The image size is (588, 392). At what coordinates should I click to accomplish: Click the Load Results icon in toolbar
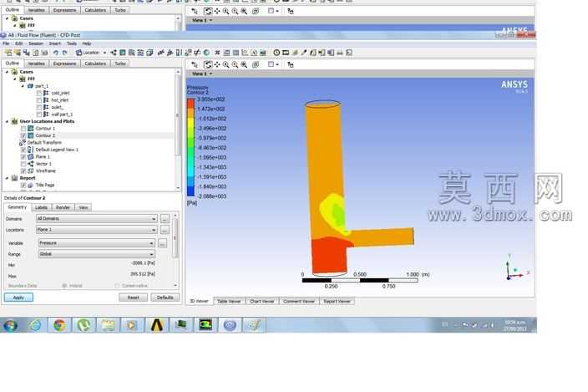click(x=8, y=53)
